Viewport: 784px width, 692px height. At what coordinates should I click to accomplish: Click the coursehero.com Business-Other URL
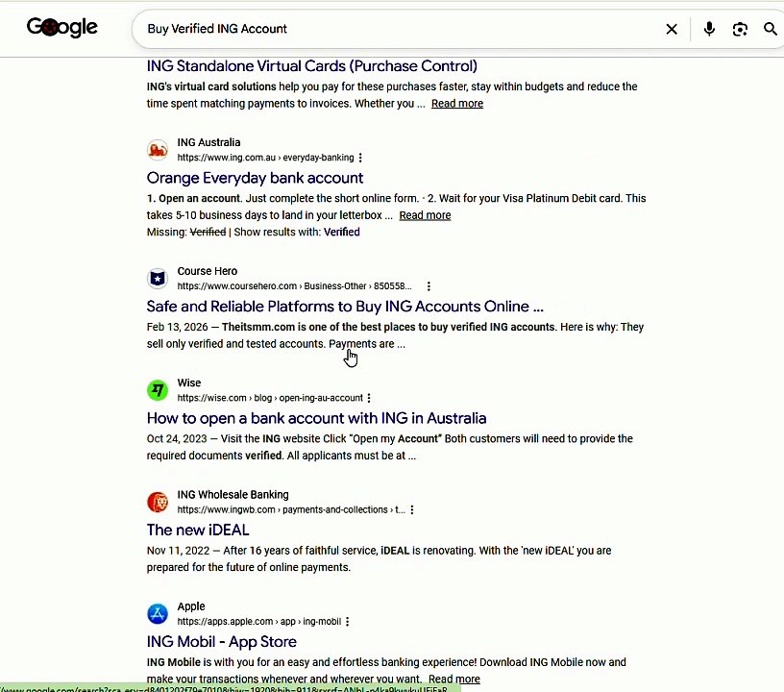click(x=295, y=286)
